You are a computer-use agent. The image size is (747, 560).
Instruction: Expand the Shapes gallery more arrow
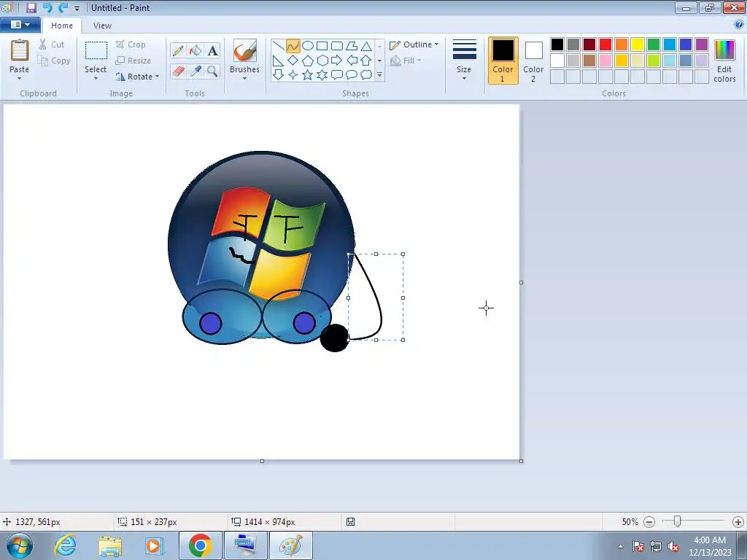coord(379,75)
